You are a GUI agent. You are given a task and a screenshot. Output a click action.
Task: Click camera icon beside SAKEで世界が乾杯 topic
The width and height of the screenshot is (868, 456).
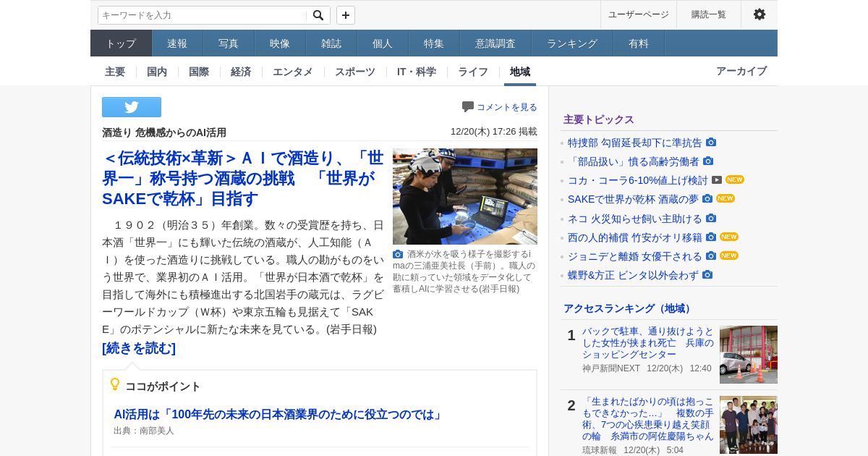[707, 198]
